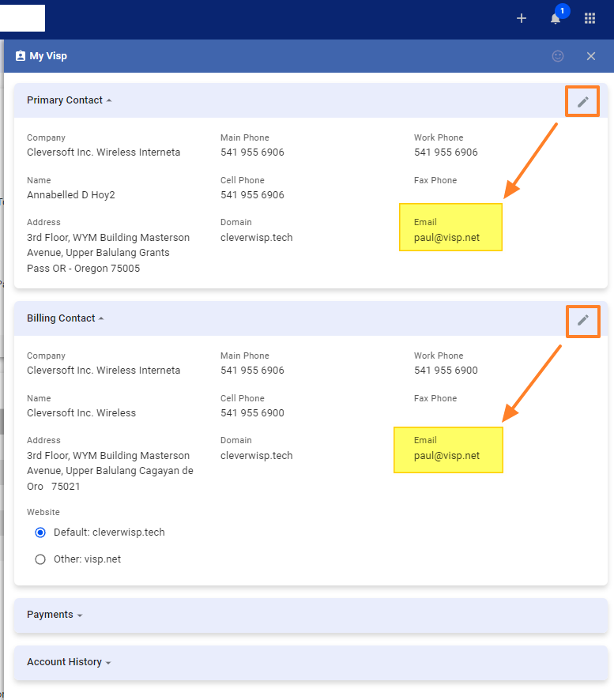Click Primary address ending Oregon 75005
Screen dimensions: 614x700
[108, 253]
